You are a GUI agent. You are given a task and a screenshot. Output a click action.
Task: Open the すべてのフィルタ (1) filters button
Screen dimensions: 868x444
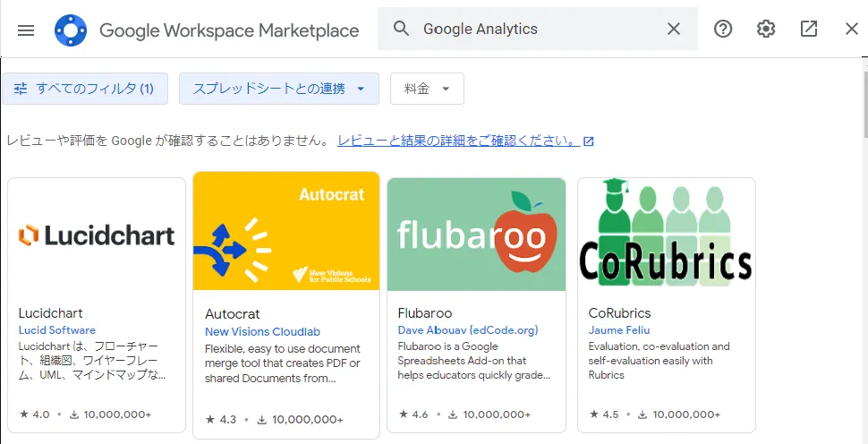[x=85, y=89]
